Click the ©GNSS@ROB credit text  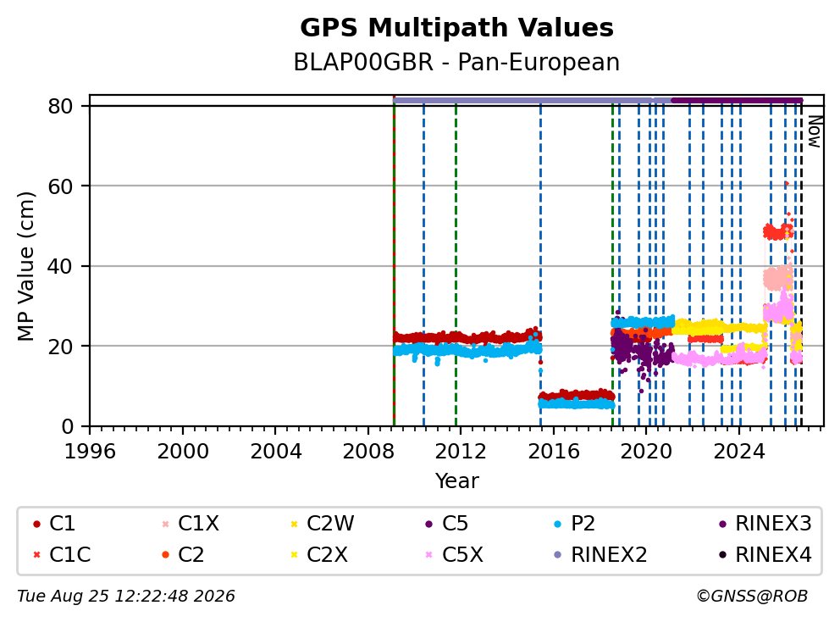pyautogui.click(x=752, y=596)
